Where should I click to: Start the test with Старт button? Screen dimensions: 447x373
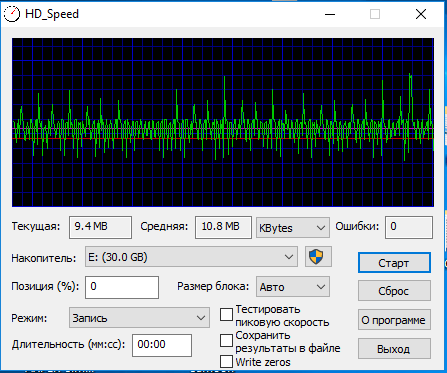[394, 263]
